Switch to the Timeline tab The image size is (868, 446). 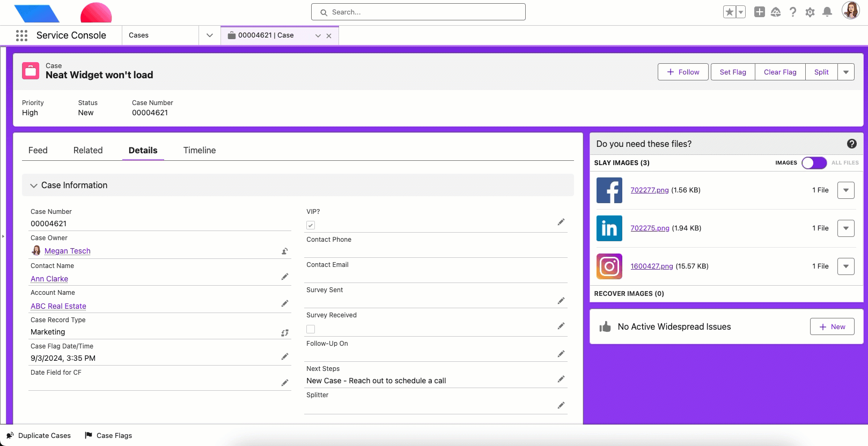pyautogui.click(x=200, y=151)
